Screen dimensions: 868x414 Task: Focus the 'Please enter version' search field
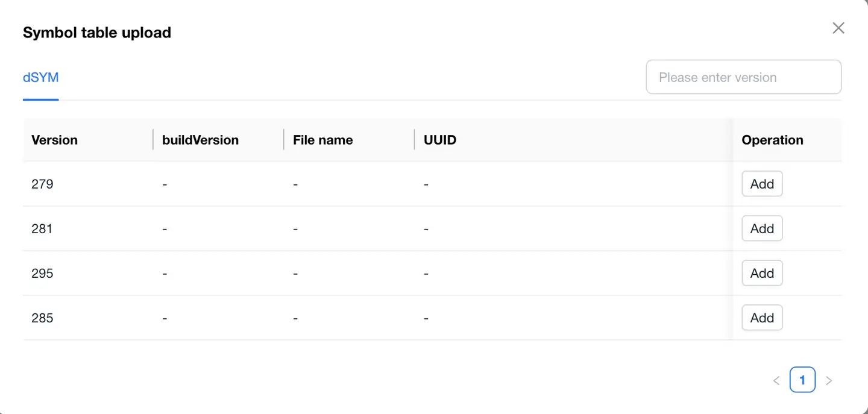pos(743,77)
